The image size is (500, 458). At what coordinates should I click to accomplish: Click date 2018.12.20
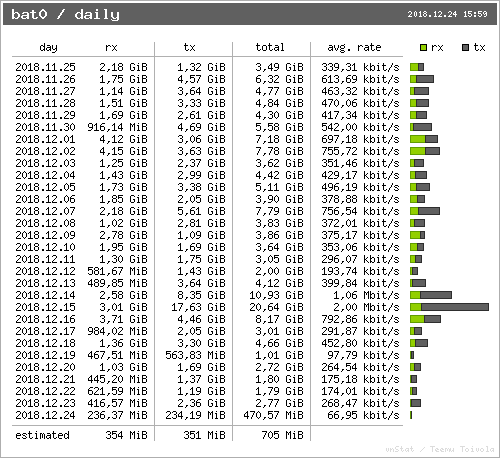(x=45, y=367)
